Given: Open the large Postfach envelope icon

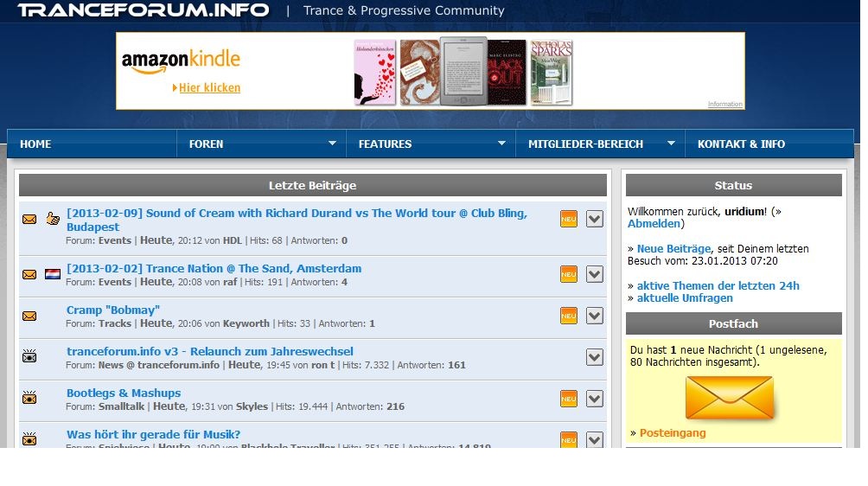Looking at the screenshot, I should click(729, 398).
